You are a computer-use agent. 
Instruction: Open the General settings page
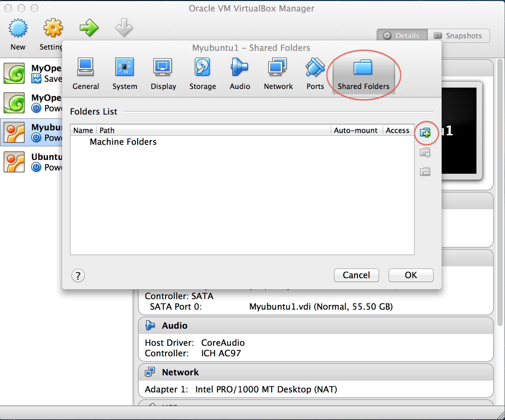[x=85, y=73]
